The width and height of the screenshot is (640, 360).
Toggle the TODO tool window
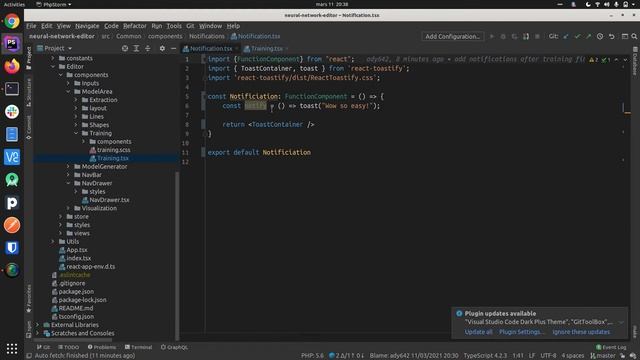69,347
